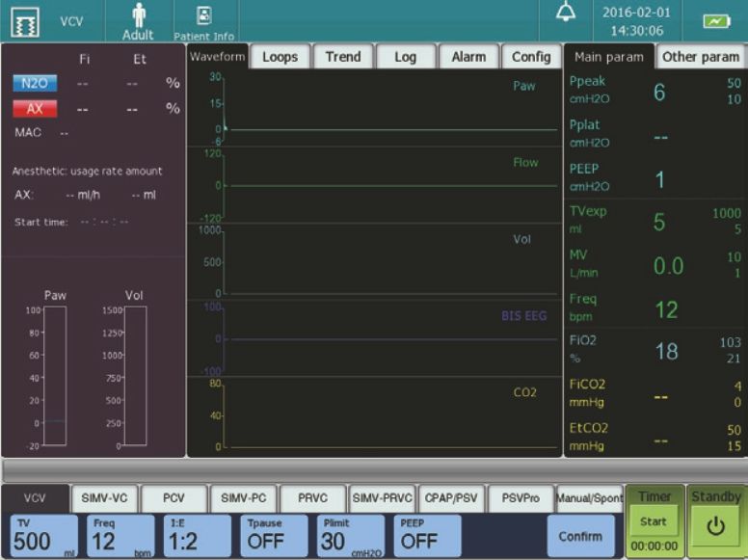The height and width of the screenshot is (560, 748).
Task: Switch to the Other param tab
Action: click(701, 57)
